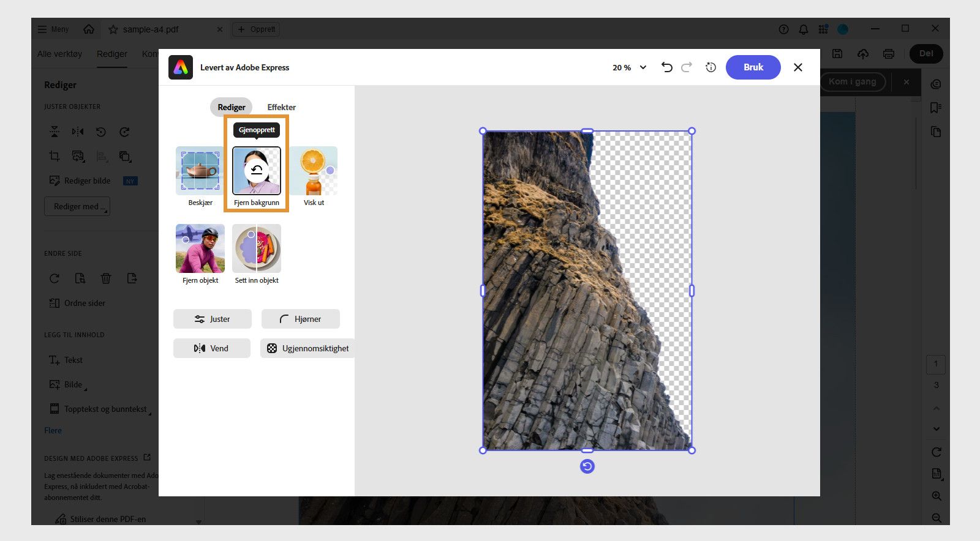Screen dimensions: 980x541
Task: Open the Rediger med dropdown button
Action: coord(77,206)
